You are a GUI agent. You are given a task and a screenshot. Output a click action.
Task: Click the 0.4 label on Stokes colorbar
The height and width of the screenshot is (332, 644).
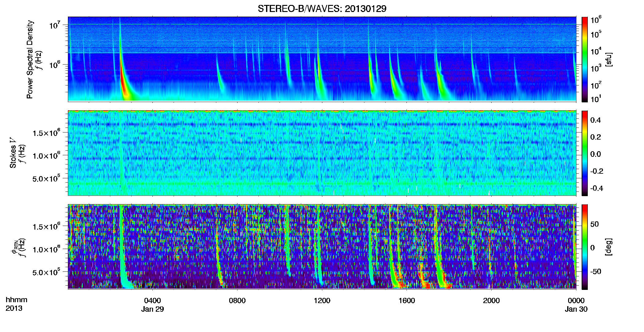595,120
